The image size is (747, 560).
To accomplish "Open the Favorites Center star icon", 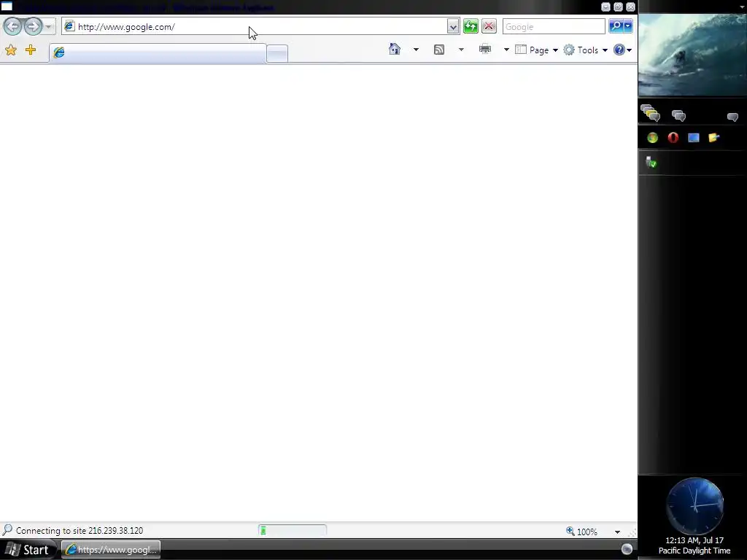I will tap(10, 50).
